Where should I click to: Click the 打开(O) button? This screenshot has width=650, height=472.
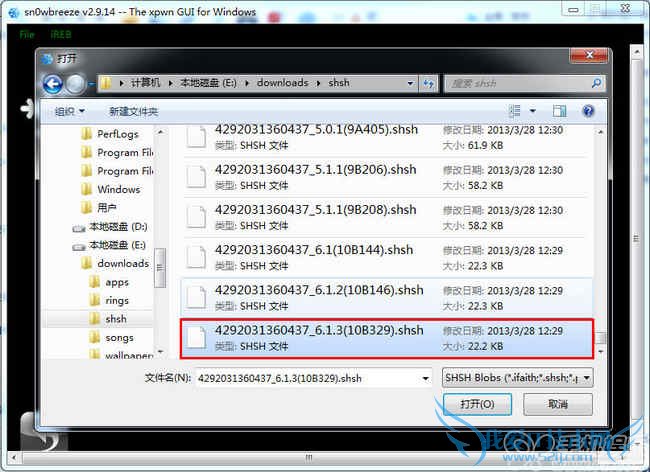[477, 404]
